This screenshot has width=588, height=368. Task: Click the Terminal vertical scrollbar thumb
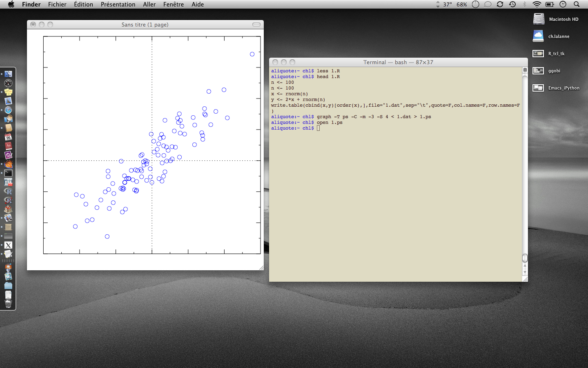click(x=525, y=258)
